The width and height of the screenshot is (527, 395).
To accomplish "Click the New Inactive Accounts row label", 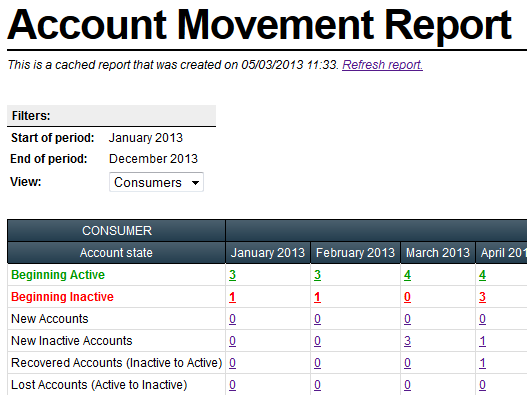I will [x=72, y=341].
